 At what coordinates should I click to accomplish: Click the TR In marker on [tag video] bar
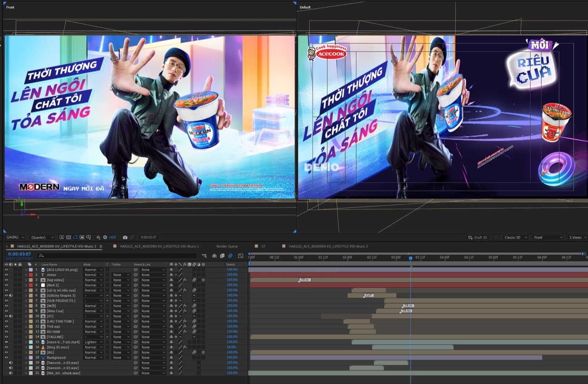click(x=304, y=280)
